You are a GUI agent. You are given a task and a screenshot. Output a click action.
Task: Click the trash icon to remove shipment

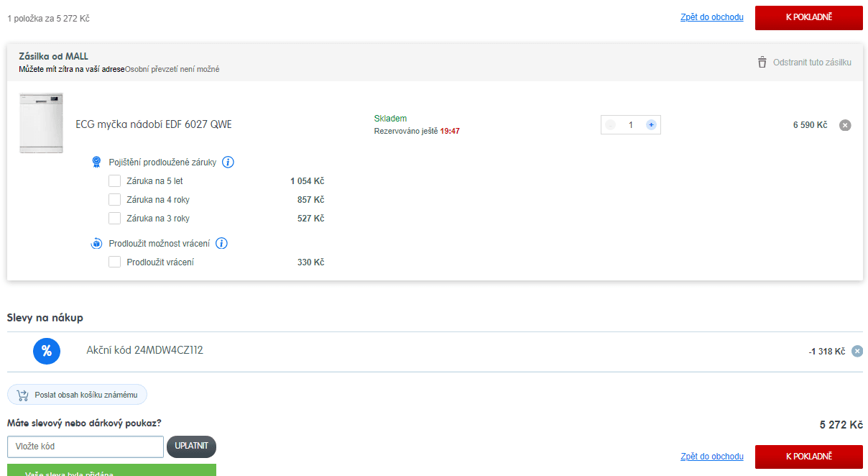coord(762,63)
